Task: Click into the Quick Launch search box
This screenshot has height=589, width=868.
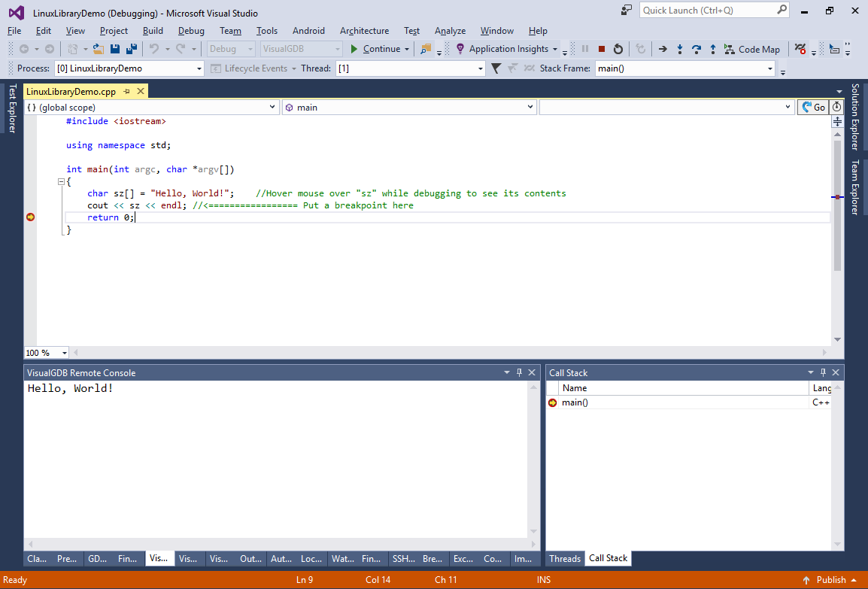Action: tap(714, 10)
